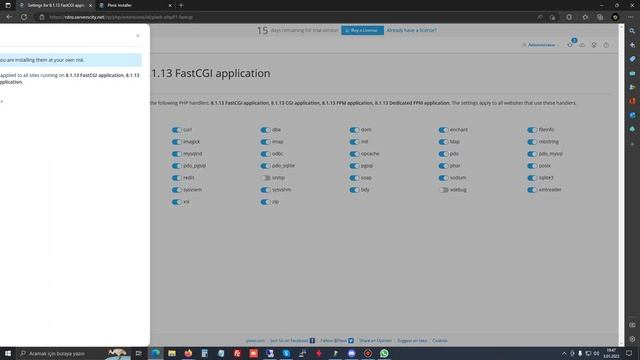Open the Edge sidebar search icon

click(x=632, y=31)
